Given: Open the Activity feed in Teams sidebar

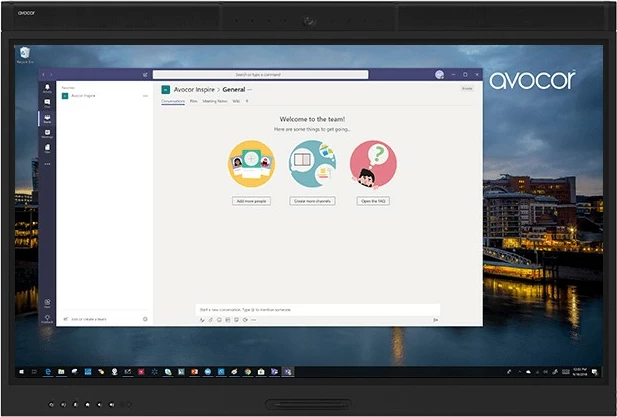Looking at the screenshot, I should click(x=46, y=89).
